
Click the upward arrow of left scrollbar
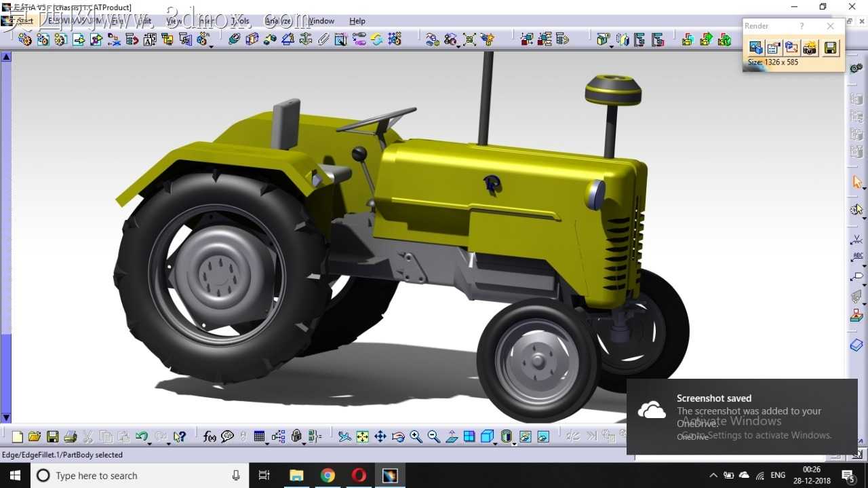pos(6,57)
